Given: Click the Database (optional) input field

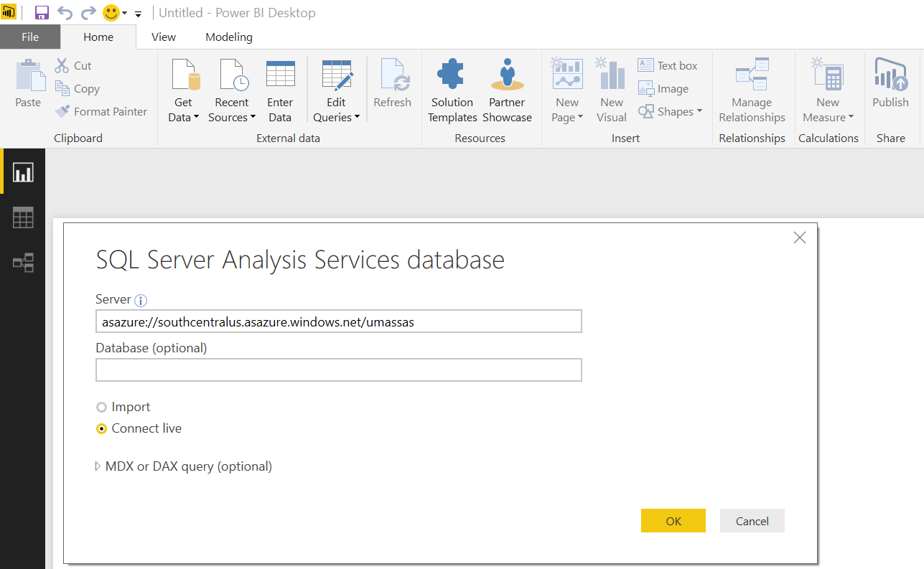Looking at the screenshot, I should click(338, 370).
